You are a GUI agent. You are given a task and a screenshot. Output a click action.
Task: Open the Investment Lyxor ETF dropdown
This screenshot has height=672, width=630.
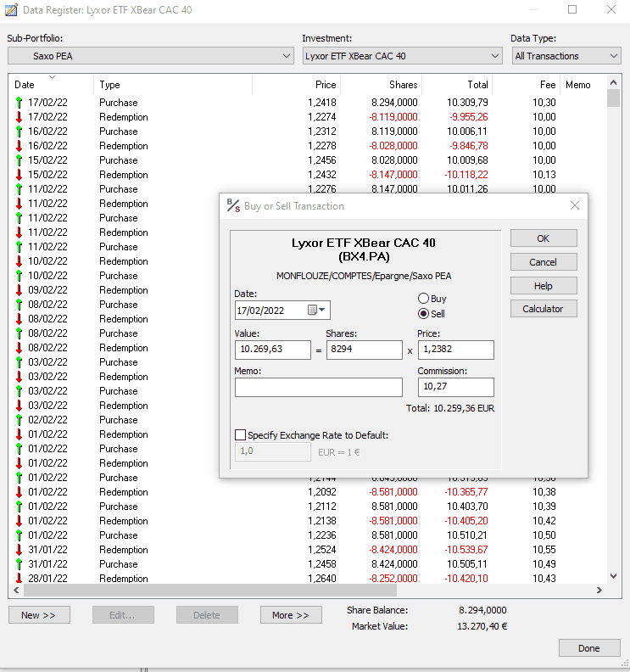tap(402, 56)
